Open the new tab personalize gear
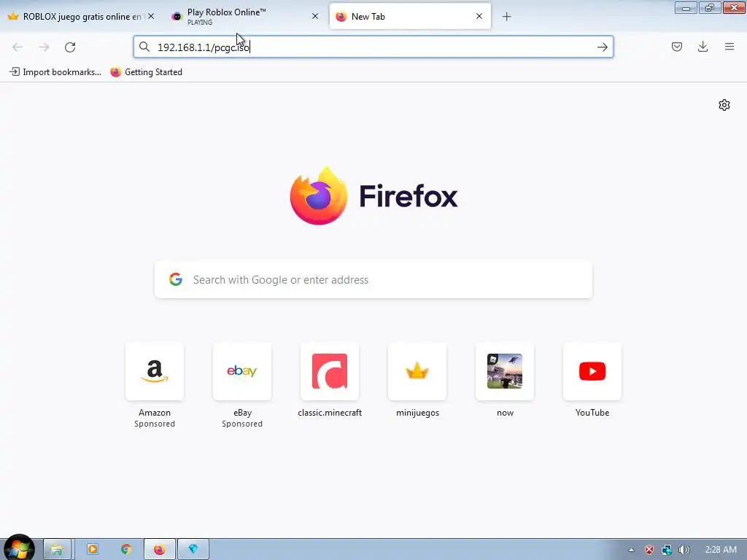 coord(724,105)
